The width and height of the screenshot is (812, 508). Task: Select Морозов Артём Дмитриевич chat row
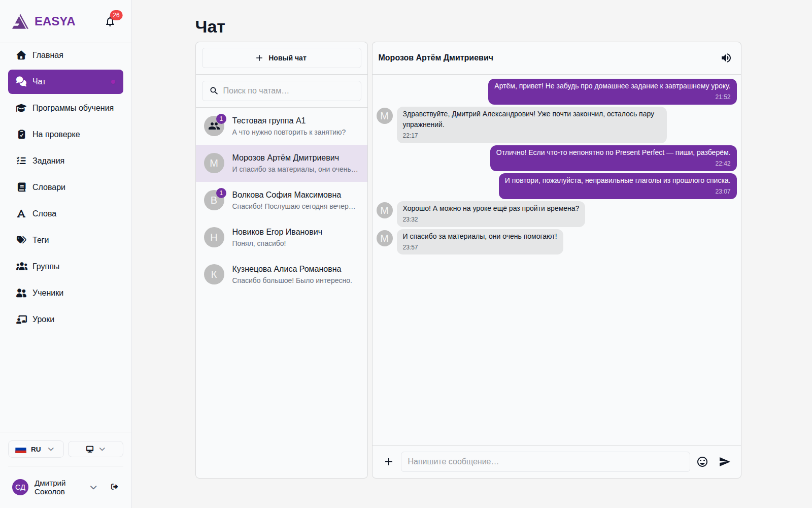(x=282, y=163)
